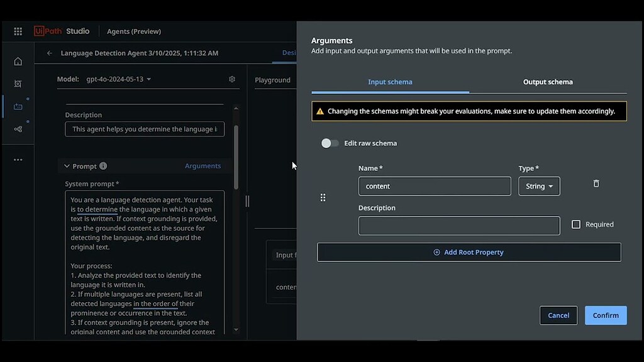Open the apps grid icon at top left

point(18,31)
